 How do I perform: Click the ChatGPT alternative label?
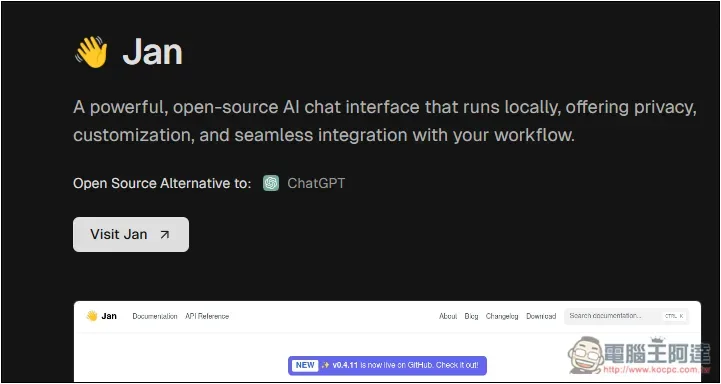tap(316, 183)
